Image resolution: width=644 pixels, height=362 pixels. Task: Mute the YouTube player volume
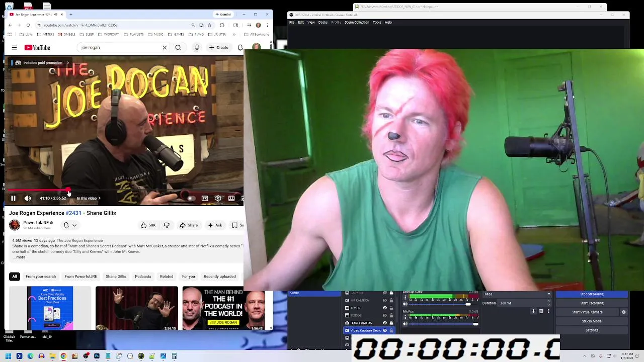click(x=28, y=199)
